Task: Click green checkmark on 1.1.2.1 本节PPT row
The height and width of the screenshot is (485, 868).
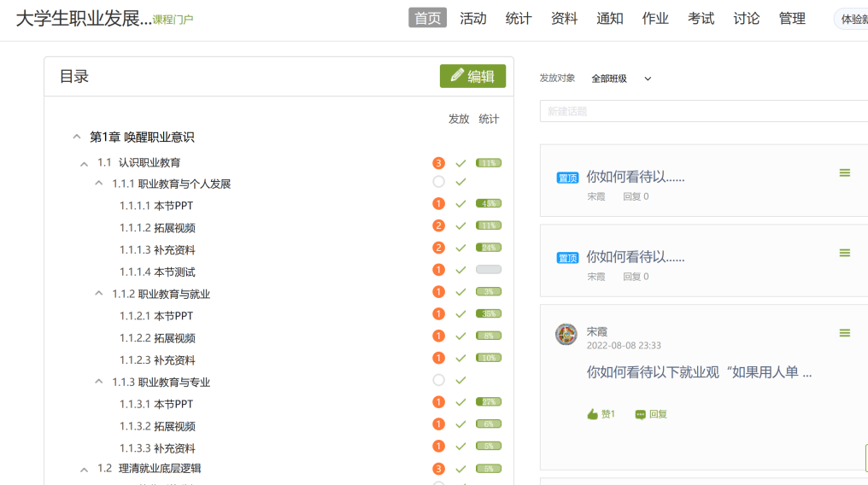Action: point(460,314)
